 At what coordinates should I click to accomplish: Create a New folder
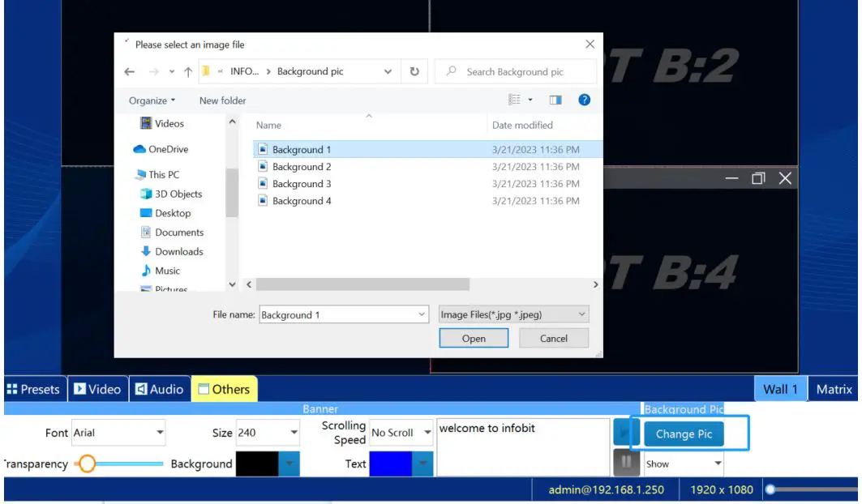223,100
